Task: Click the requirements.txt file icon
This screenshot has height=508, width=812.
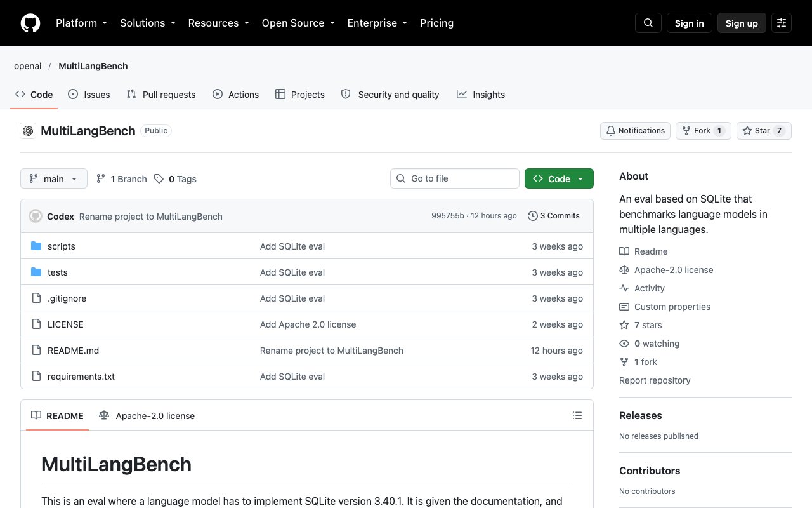Action: point(36,377)
